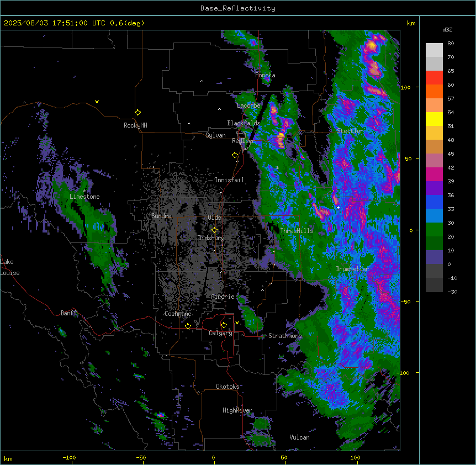This screenshot has width=476, height=465.
Task: Click the Limestone label
Action: click(84, 197)
